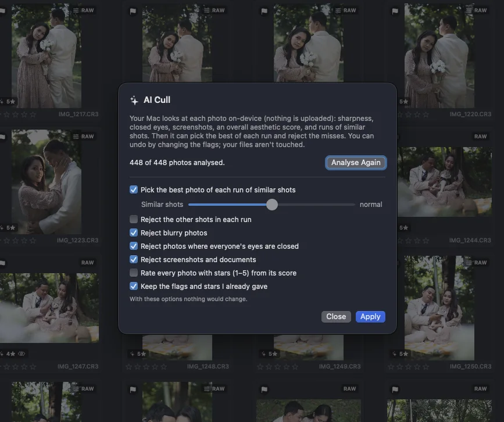Click the AI 5-star badge on IMG_1248.CR3
The width and height of the screenshot is (504, 422).
tap(138, 353)
